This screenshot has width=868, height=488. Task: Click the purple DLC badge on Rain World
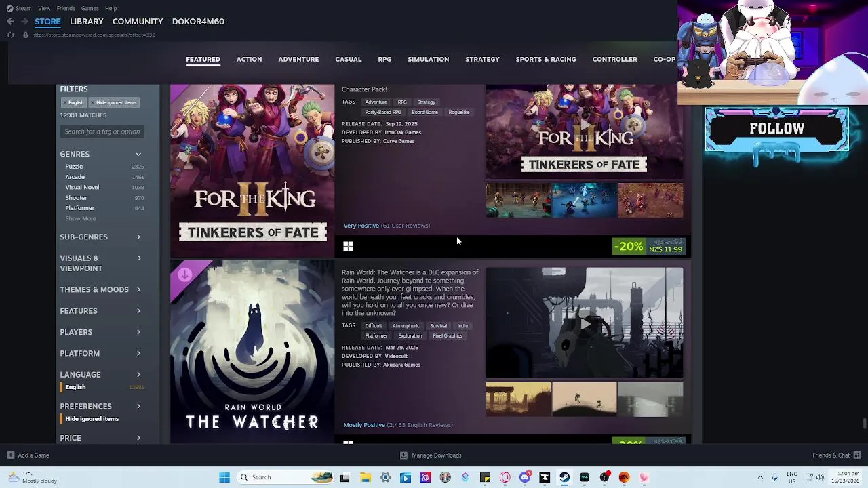184,275
